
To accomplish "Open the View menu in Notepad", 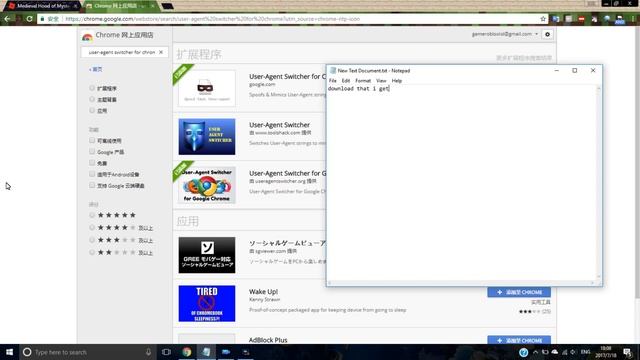I will (381, 81).
